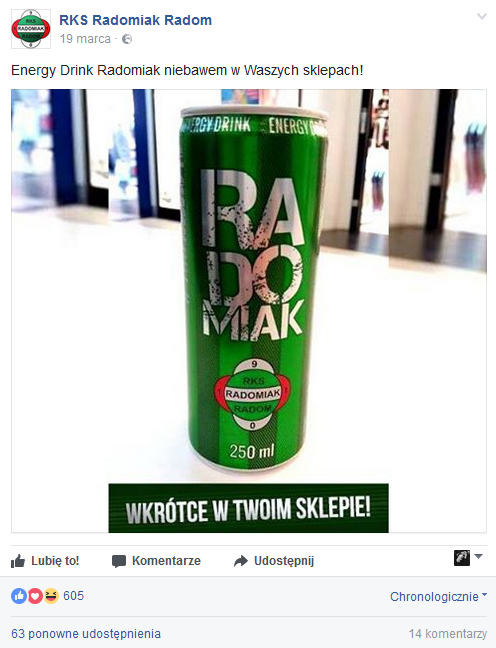Click the small profile avatar selector
Viewport: 496px width, 648px height.
(x=462, y=558)
